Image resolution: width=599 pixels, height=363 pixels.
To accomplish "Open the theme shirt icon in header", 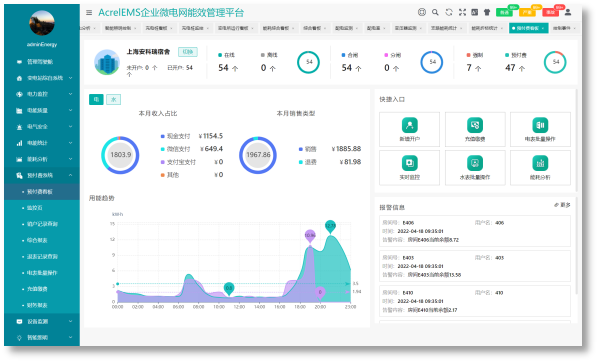I will tap(487, 12).
